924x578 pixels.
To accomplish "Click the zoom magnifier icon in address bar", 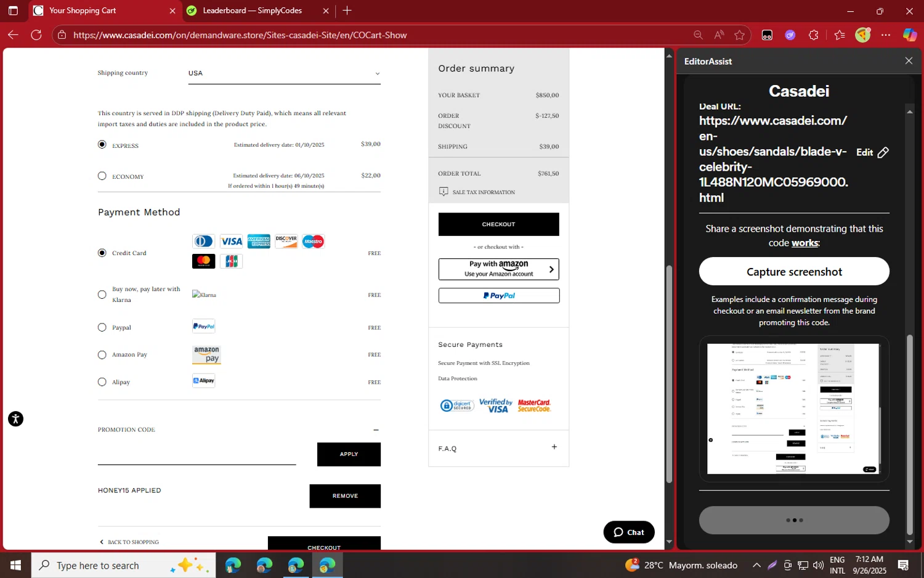I will 698,35.
